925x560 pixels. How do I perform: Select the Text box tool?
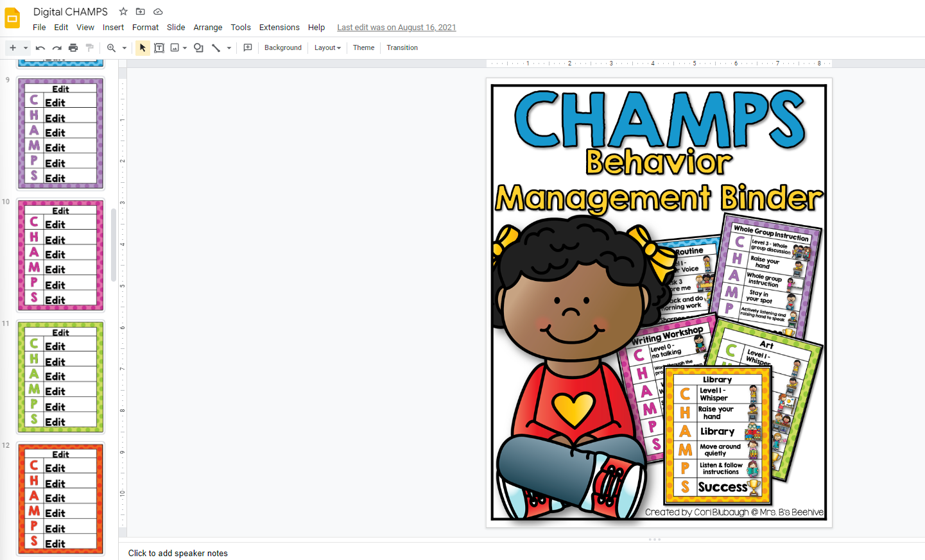[x=159, y=47]
